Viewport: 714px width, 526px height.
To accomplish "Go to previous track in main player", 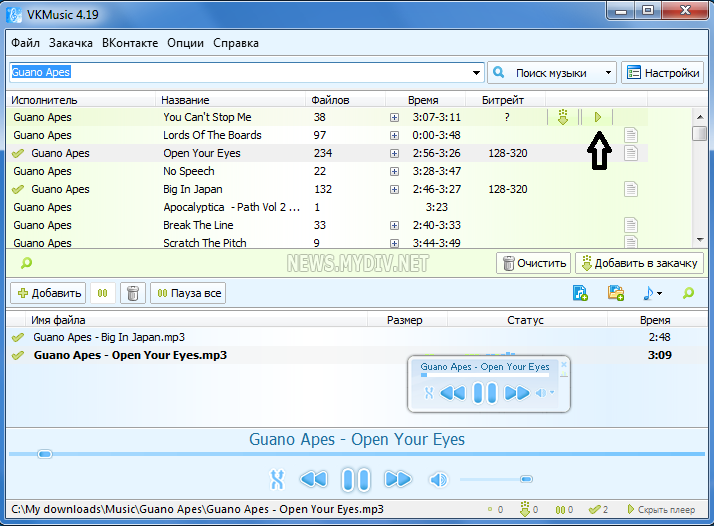I will (x=314, y=479).
